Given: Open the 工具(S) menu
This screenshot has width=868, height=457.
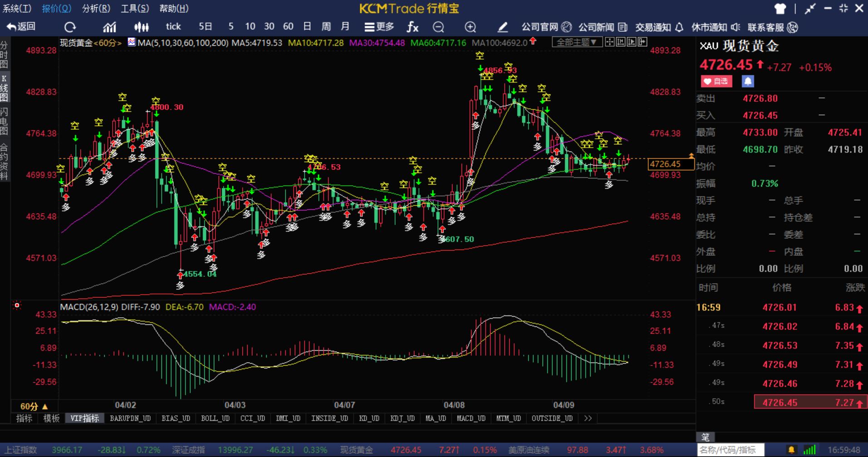Looking at the screenshot, I should click(135, 9).
